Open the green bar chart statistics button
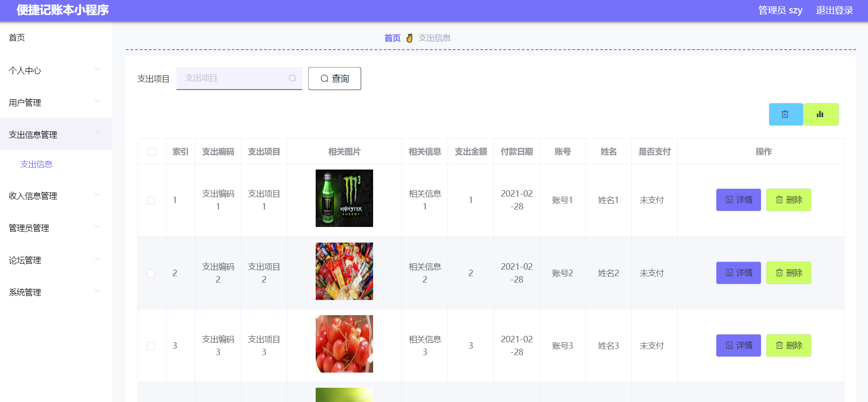This screenshot has width=868, height=402. [821, 114]
